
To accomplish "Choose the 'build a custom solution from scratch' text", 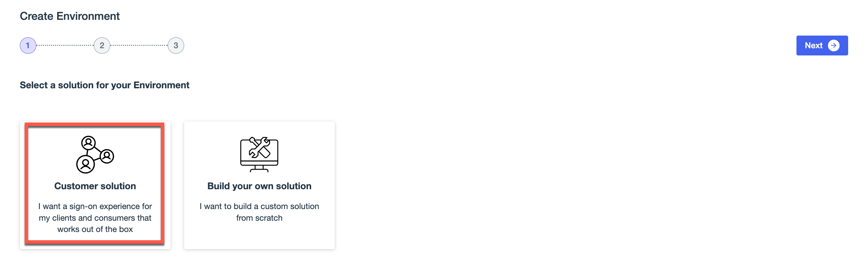I will coord(259,212).
